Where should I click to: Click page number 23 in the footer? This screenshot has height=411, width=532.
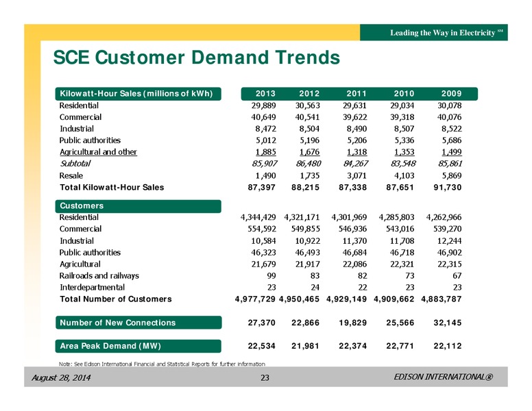coord(265,377)
